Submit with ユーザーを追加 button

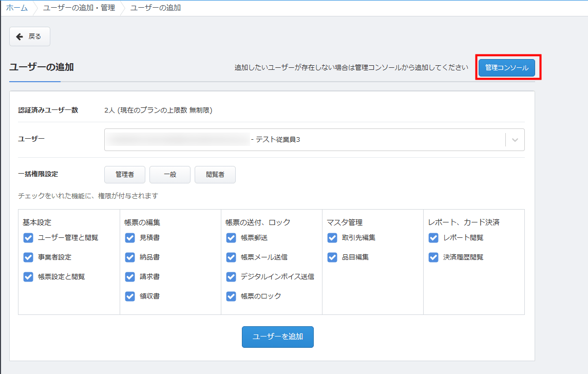[277, 337]
